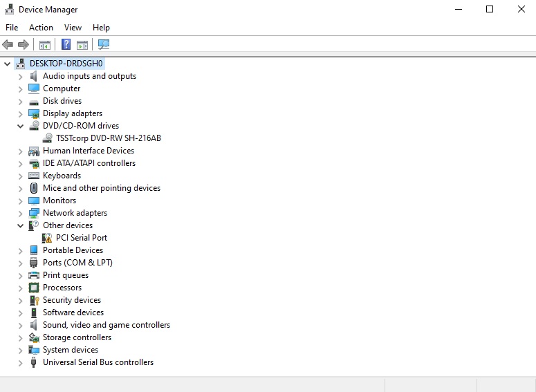Click the Processors chip icon
The width and height of the screenshot is (536, 392).
tap(33, 288)
